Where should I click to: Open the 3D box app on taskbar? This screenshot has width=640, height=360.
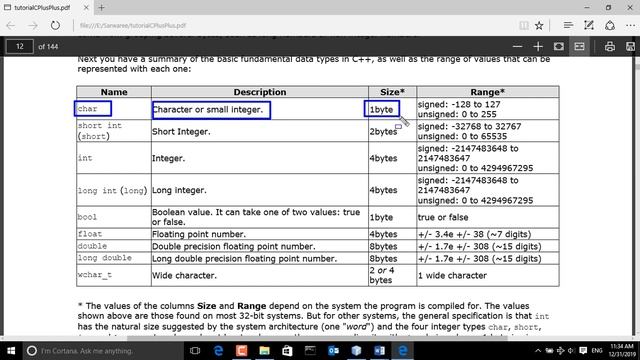pos(356,351)
